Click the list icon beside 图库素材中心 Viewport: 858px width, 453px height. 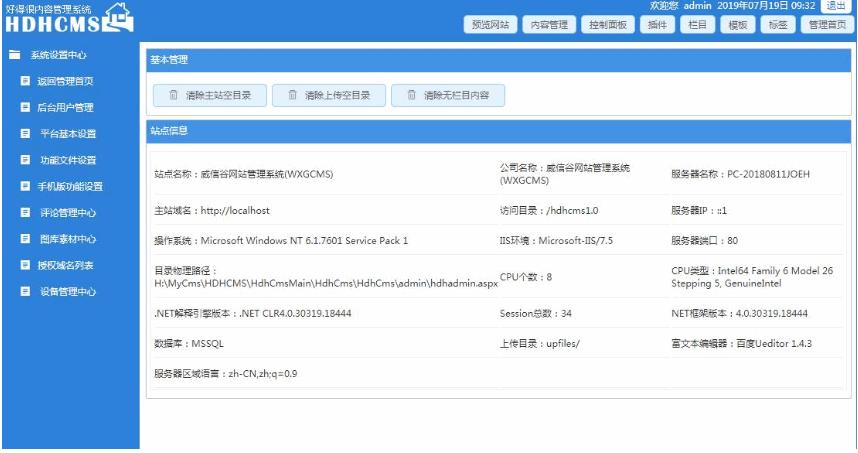pyautogui.click(x=25, y=239)
